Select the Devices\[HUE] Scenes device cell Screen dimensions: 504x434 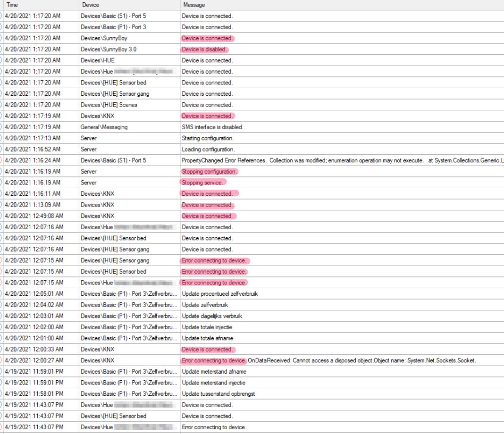pyautogui.click(x=109, y=105)
